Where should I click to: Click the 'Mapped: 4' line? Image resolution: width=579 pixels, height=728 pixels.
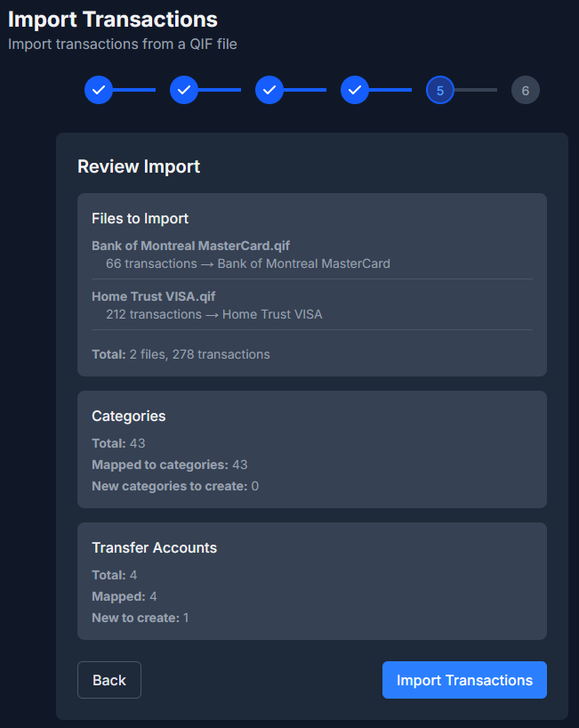125,596
